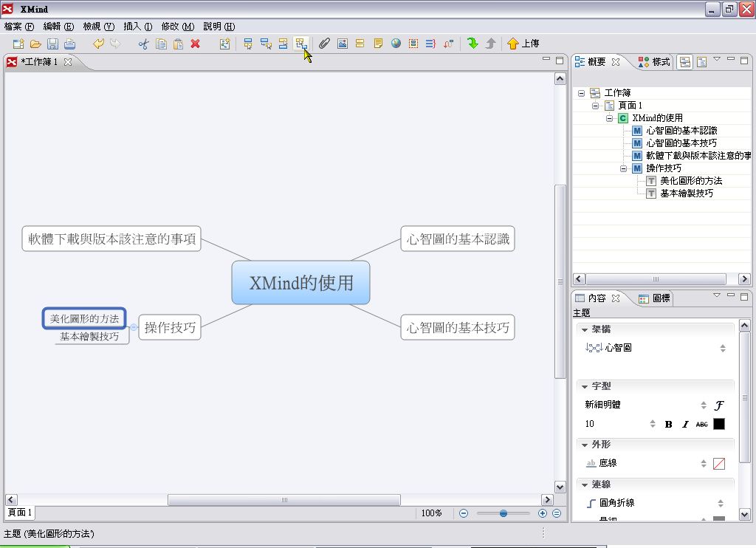Open the font size 10 dropdown
The image size is (756, 548).
(x=653, y=424)
